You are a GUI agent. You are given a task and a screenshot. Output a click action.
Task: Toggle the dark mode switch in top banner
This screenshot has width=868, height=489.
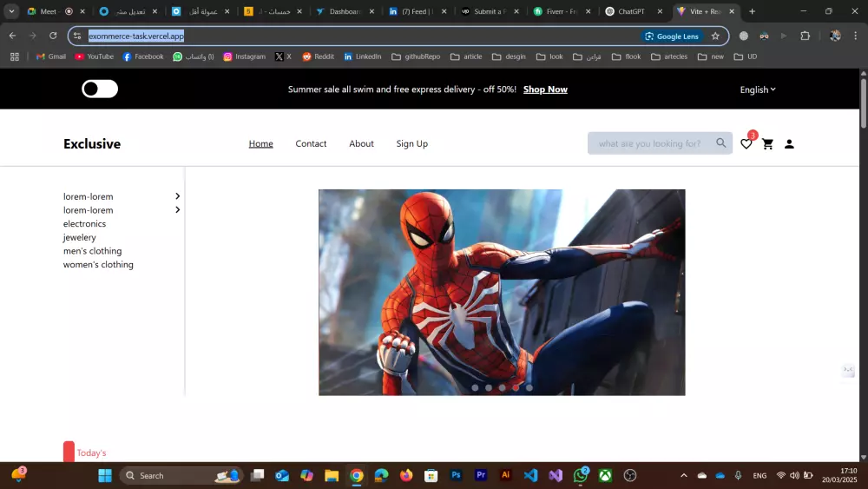100,89
